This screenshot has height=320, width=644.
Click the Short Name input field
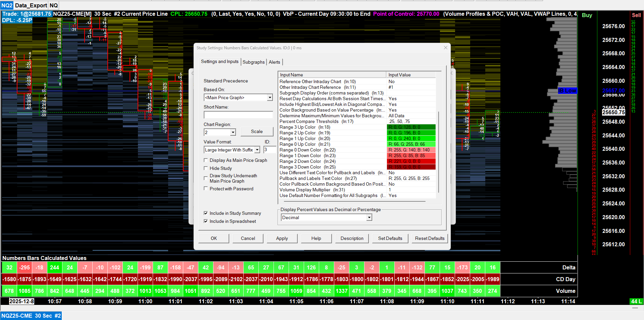[238, 115]
